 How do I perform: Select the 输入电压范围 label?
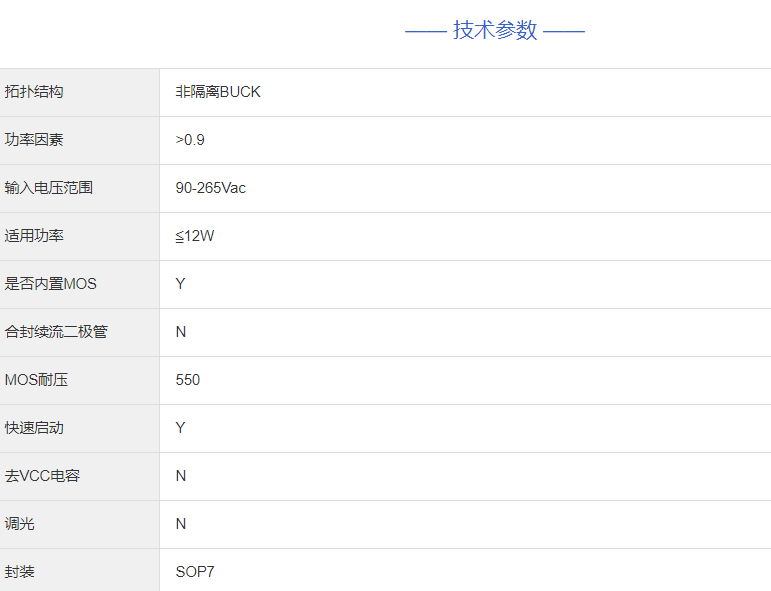coord(49,188)
